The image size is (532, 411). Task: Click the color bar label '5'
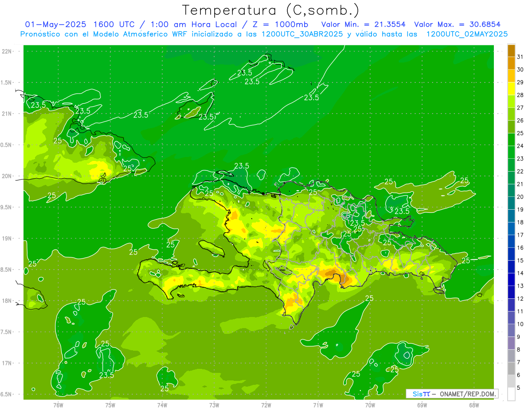pyautogui.click(x=519, y=388)
